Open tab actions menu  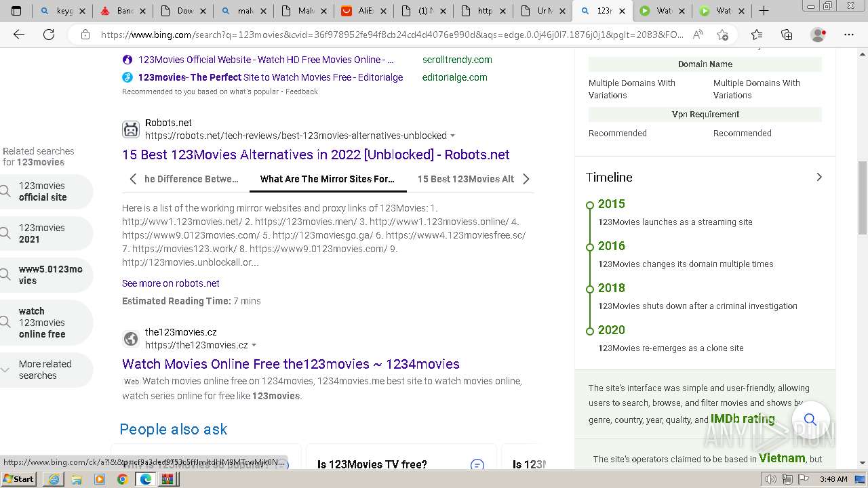[x=17, y=11]
